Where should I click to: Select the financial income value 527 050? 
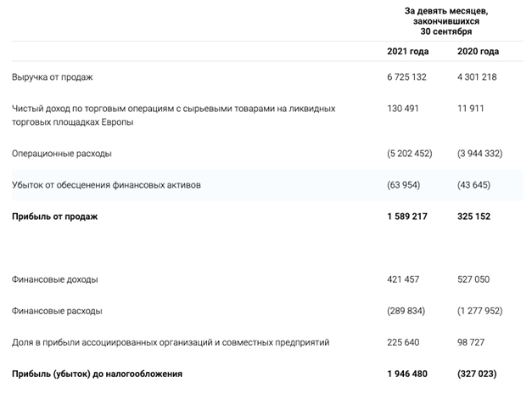click(478, 279)
